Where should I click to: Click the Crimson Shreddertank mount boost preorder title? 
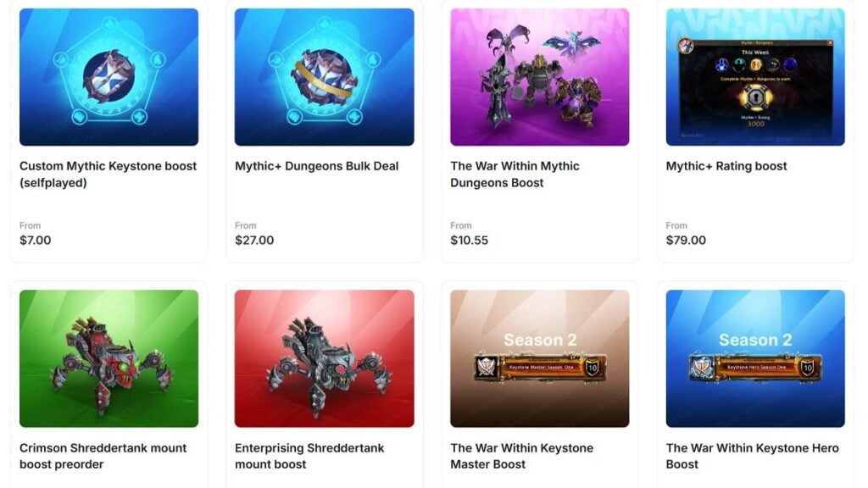pyautogui.click(x=103, y=456)
